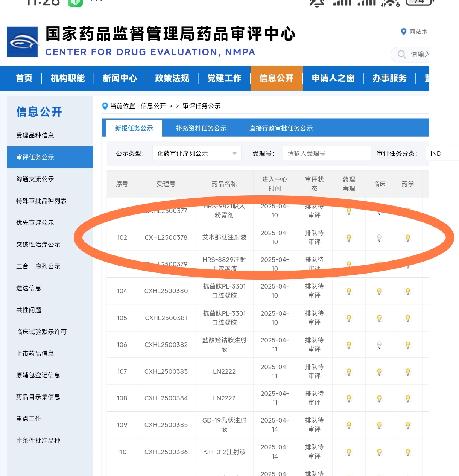Click pharmacology bulb icon for CXHL2500384
Viewport: 459px width, 476px height.
pos(349,398)
